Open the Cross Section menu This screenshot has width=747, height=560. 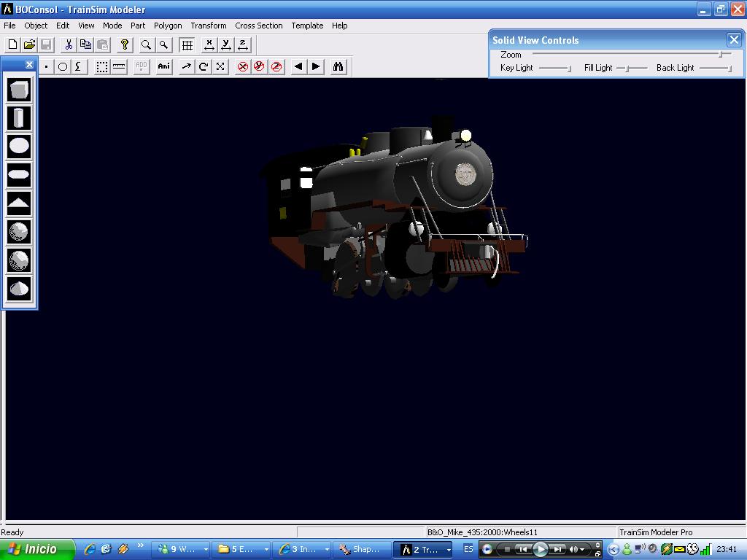click(258, 26)
